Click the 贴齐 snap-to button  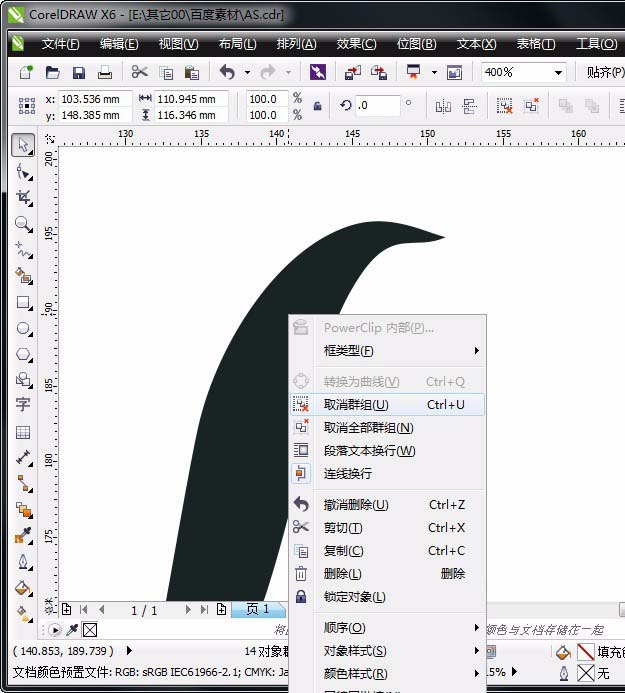(x=603, y=73)
